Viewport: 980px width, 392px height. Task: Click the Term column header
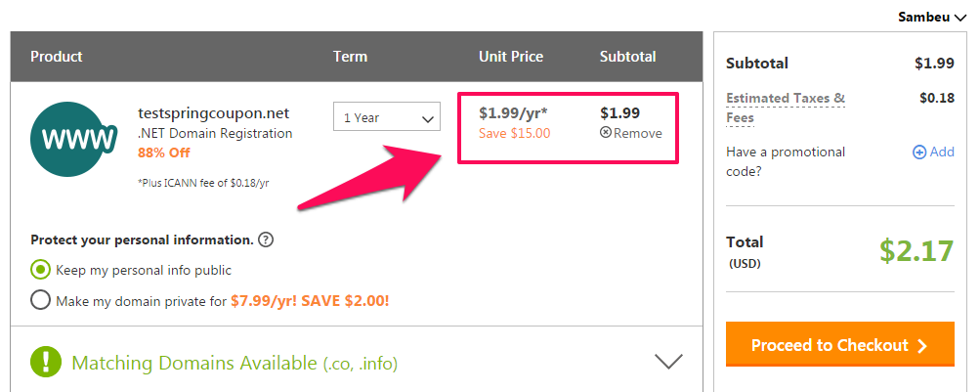(350, 57)
